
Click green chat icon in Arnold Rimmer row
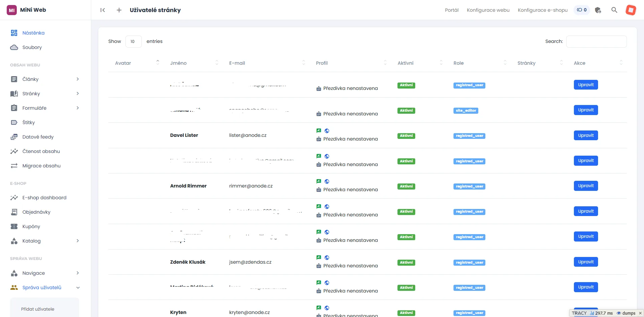tap(319, 181)
